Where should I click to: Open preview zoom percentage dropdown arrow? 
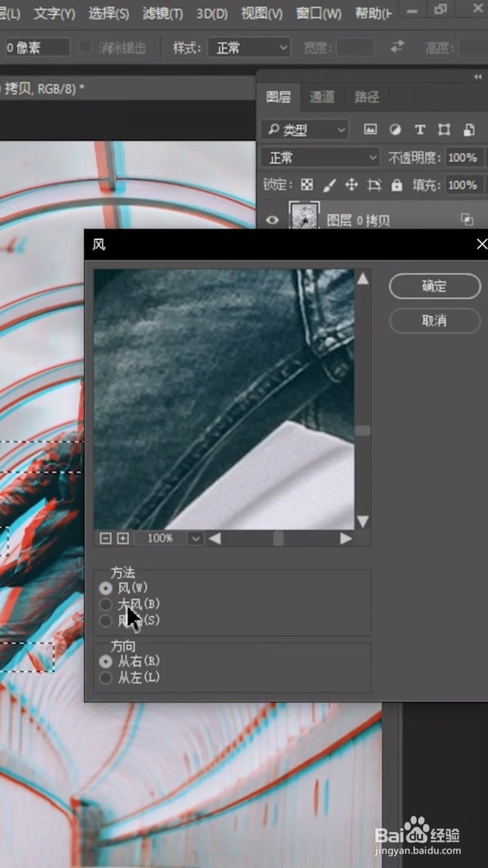pos(196,538)
